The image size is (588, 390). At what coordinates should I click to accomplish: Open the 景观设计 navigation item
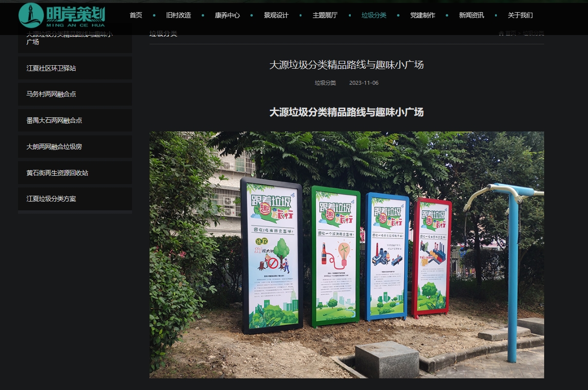pyautogui.click(x=276, y=15)
